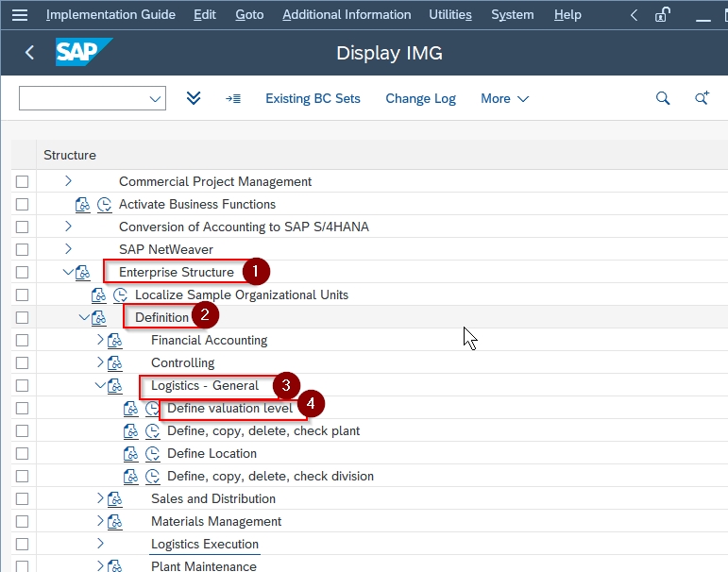Tick checkbox for Materials Management row
This screenshot has height=572, width=728.
pos(23,522)
